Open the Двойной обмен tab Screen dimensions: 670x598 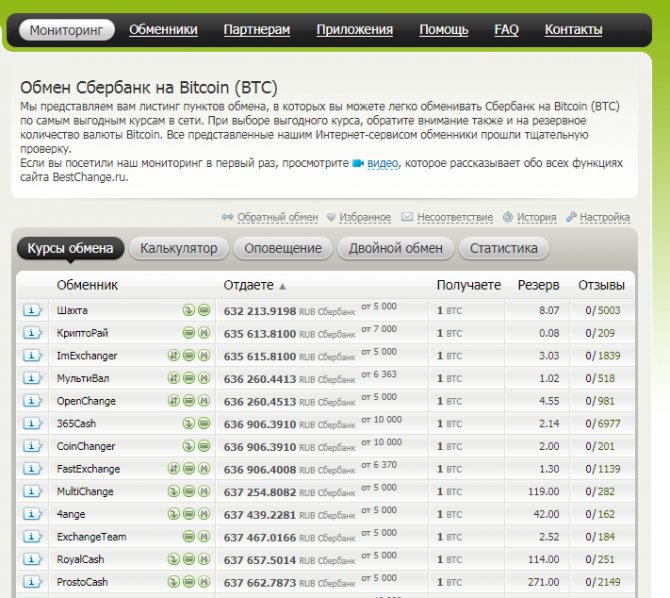(x=395, y=248)
